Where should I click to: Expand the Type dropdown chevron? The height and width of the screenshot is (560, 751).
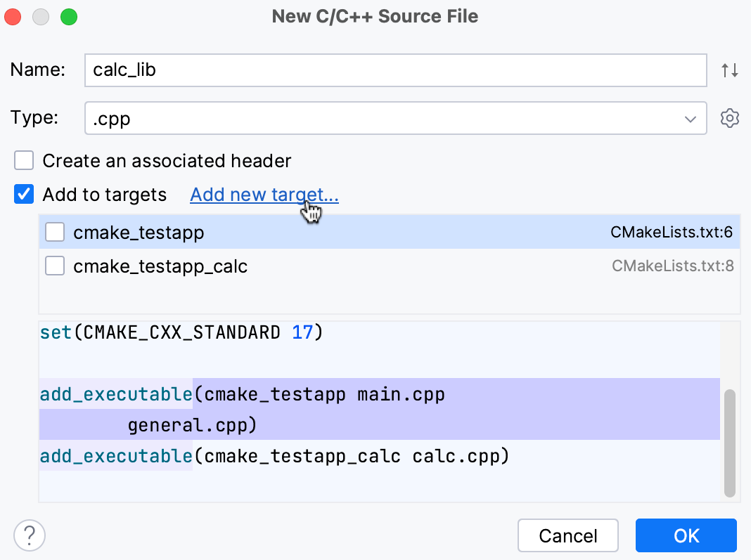[691, 119]
